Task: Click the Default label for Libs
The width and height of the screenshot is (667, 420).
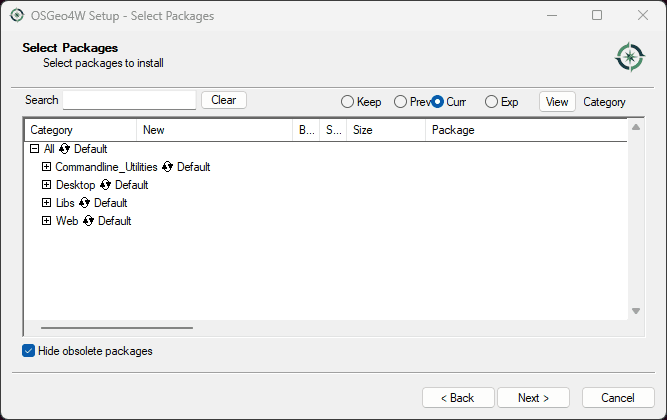Action: point(111,203)
